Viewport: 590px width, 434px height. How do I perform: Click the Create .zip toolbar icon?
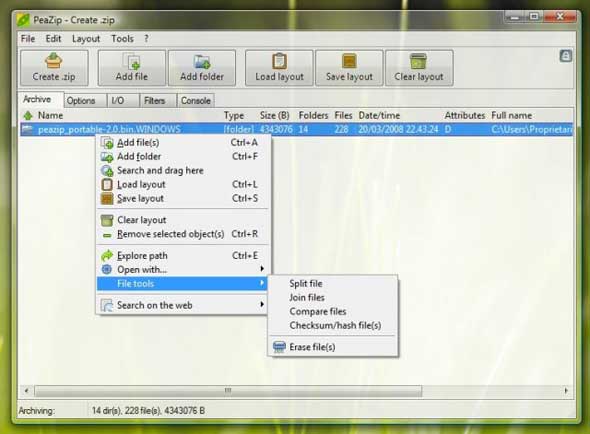click(53, 61)
